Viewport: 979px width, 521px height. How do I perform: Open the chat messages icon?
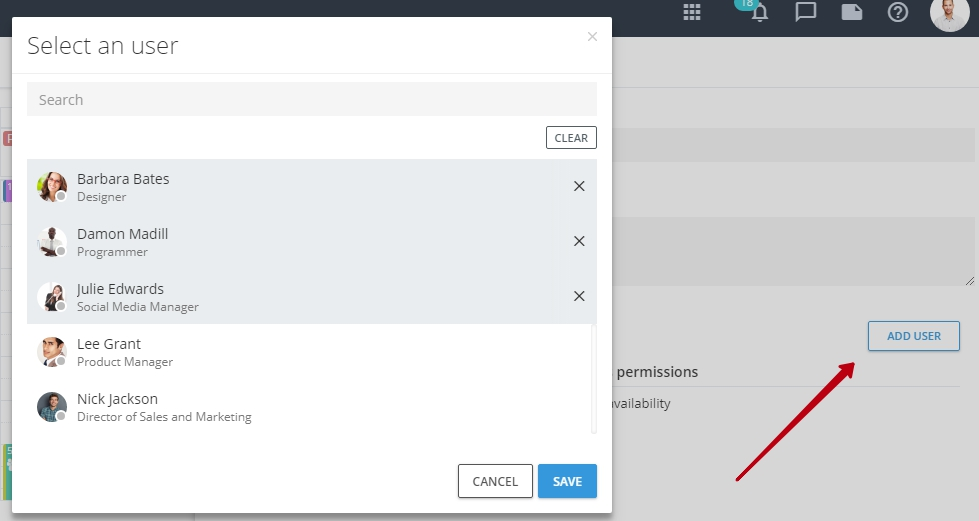pos(805,12)
